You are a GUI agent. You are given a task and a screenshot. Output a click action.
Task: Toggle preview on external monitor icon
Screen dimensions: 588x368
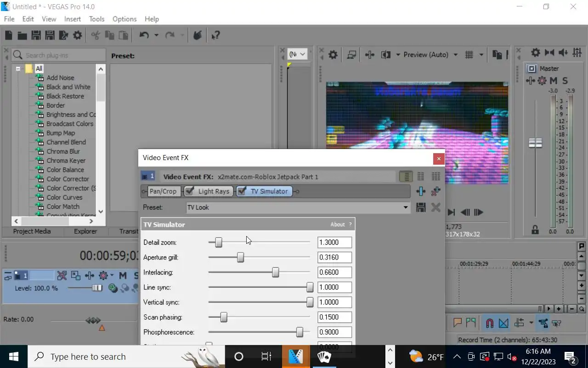coord(352,55)
